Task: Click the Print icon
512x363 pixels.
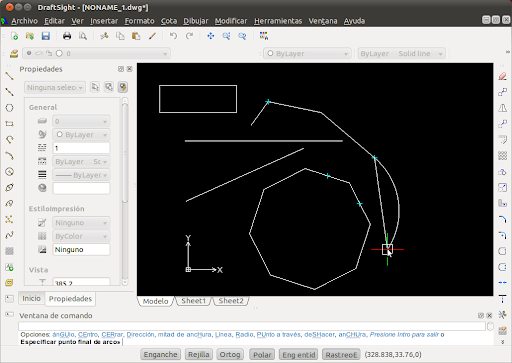Action: point(67,36)
